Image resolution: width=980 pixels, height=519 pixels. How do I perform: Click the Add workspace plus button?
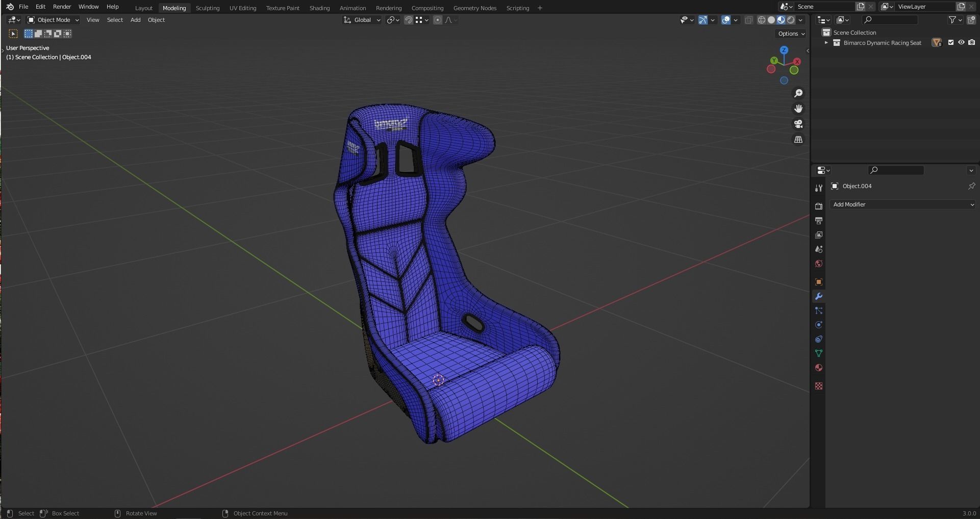[x=540, y=8]
